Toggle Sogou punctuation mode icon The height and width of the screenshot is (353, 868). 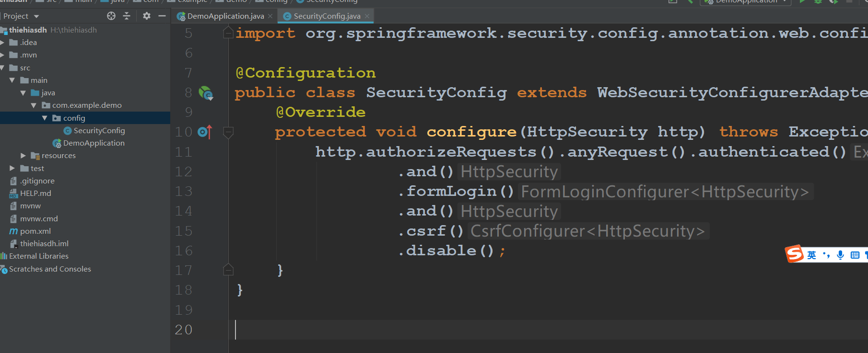click(x=826, y=255)
